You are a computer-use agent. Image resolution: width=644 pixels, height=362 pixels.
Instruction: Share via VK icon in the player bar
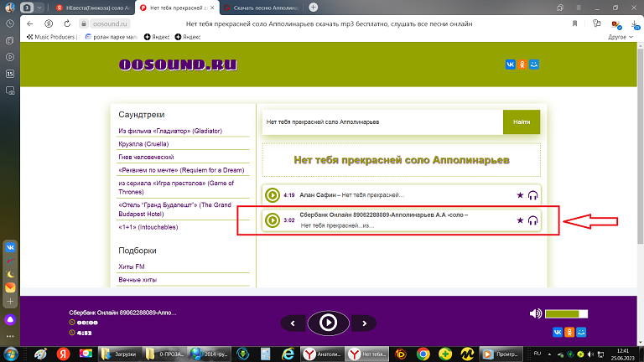pos(558,332)
